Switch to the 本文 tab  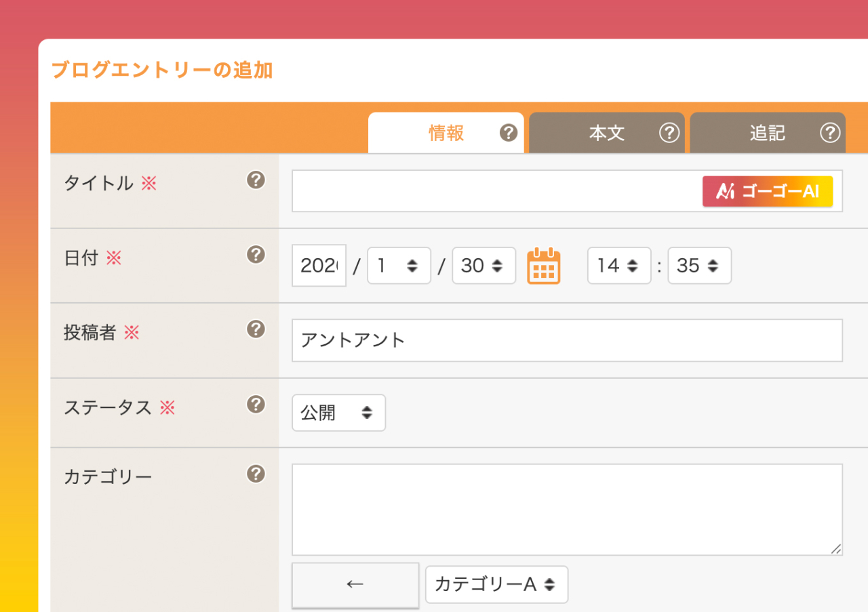pyautogui.click(x=607, y=133)
